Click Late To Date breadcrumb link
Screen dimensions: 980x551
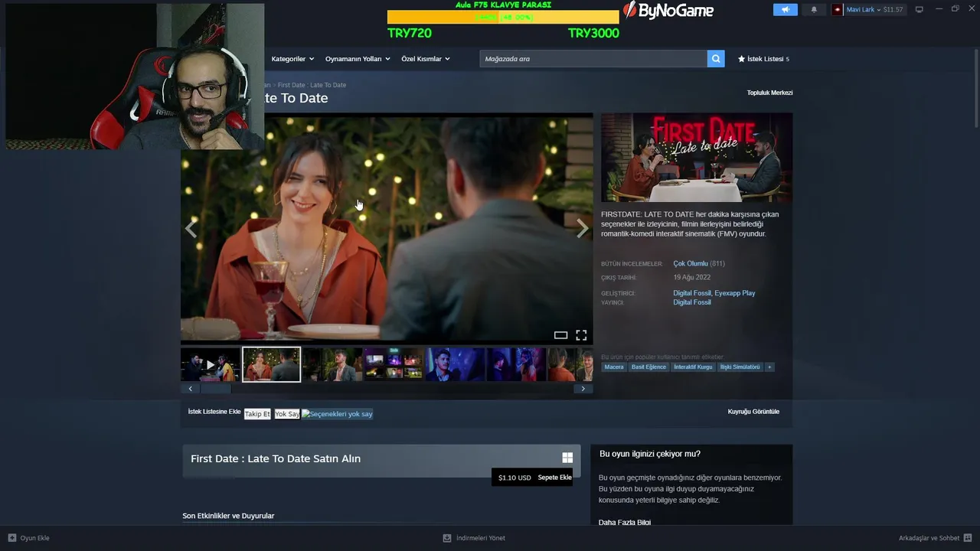pos(328,85)
